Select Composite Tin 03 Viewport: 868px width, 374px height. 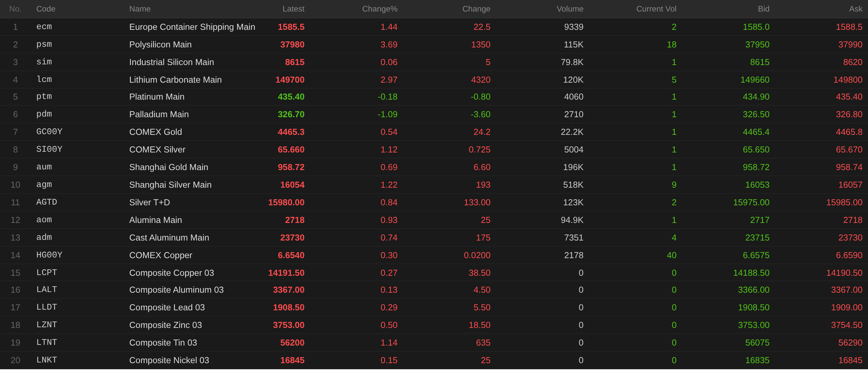click(434, 342)
